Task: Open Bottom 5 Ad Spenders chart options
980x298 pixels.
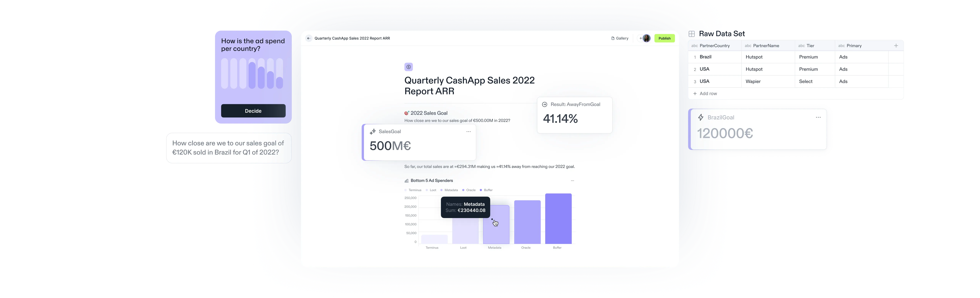Action: click(x=572, y=181)
